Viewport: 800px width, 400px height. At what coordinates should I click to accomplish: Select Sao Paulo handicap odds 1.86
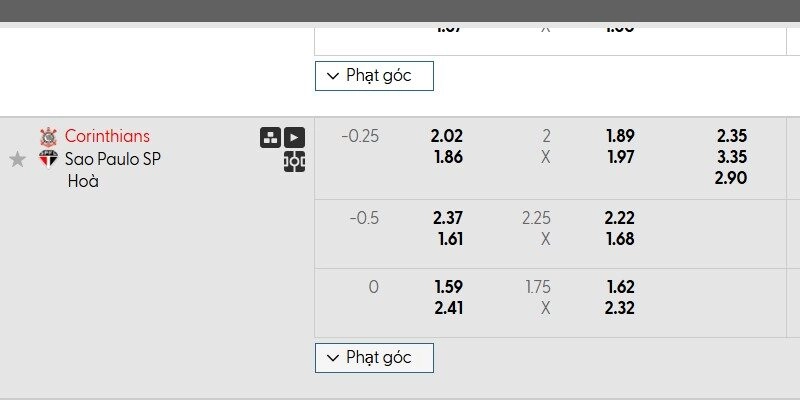[447, 157]
